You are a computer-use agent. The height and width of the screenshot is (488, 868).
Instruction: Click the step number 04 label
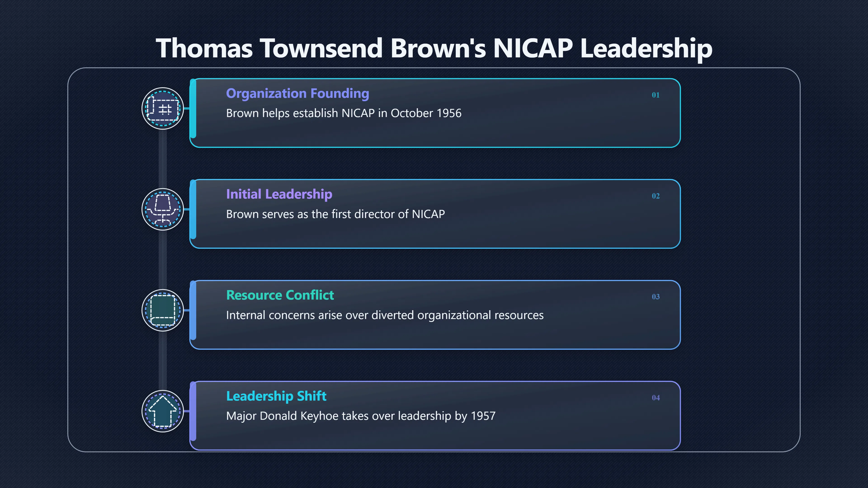click(x=655, y=398)
